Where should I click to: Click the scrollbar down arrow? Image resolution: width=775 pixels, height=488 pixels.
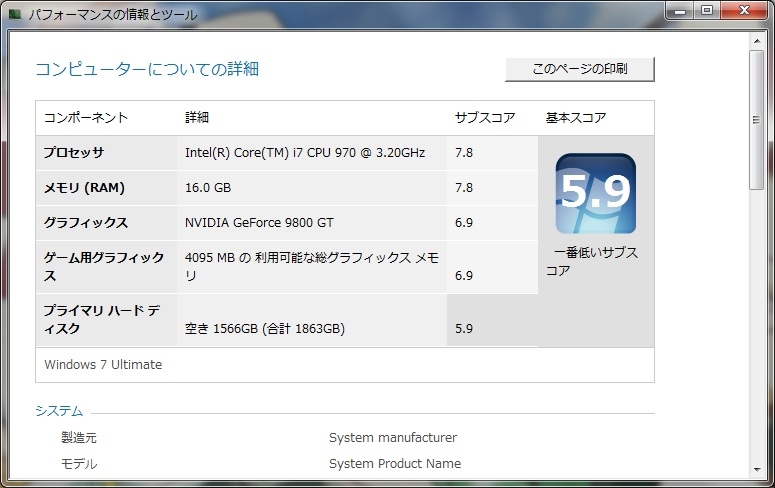point(757,470)
